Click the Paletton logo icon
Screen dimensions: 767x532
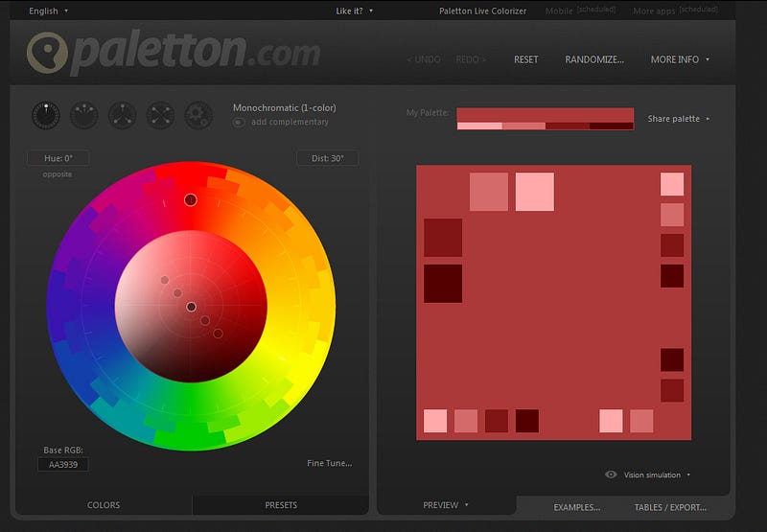pyautogui.click(x=47, y=53)
